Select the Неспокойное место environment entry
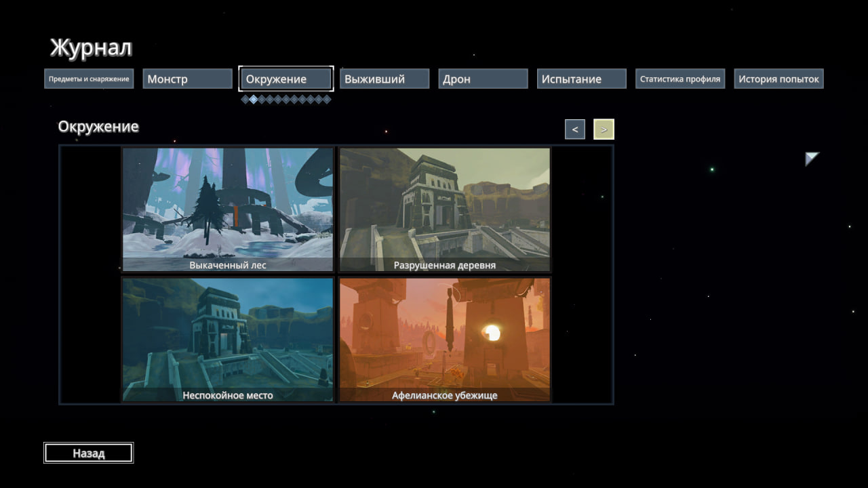 (x=228, y=340)
